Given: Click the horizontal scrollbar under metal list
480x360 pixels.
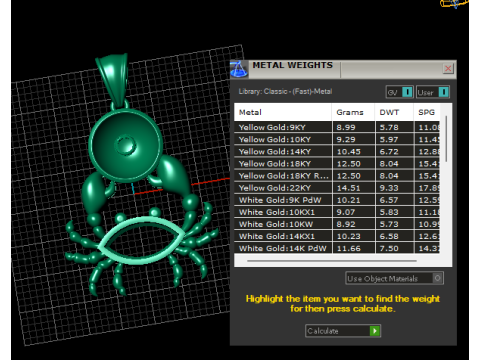Looking at the screenshot, I should click(332, 261).
